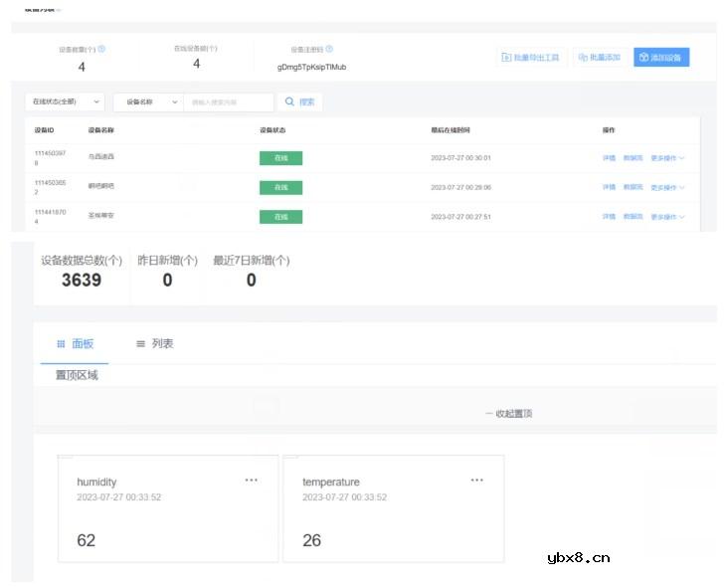This screenshot has height=588, width=725.
Task: Click the help icon beside 设备数量
Action: tap(101, 49)
